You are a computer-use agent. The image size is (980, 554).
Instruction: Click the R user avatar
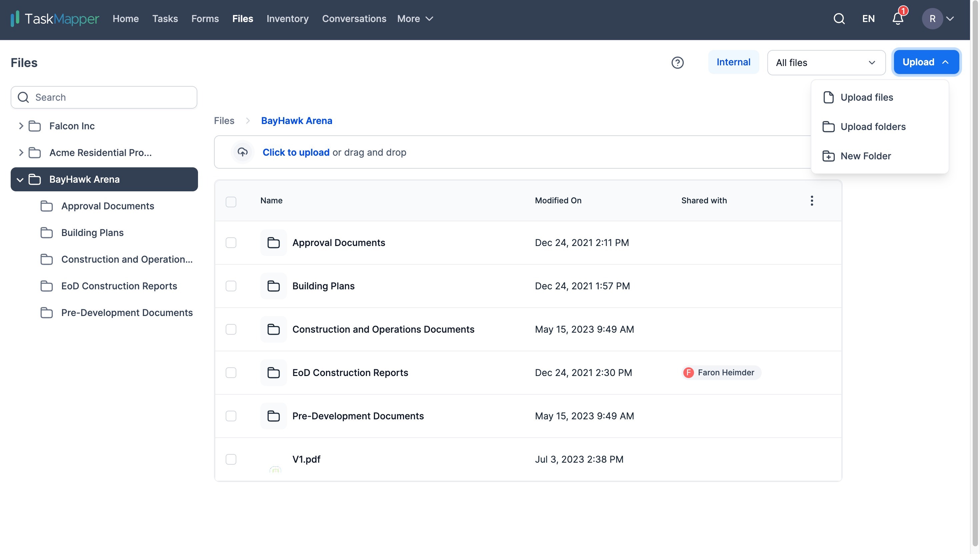click(932, 19)
